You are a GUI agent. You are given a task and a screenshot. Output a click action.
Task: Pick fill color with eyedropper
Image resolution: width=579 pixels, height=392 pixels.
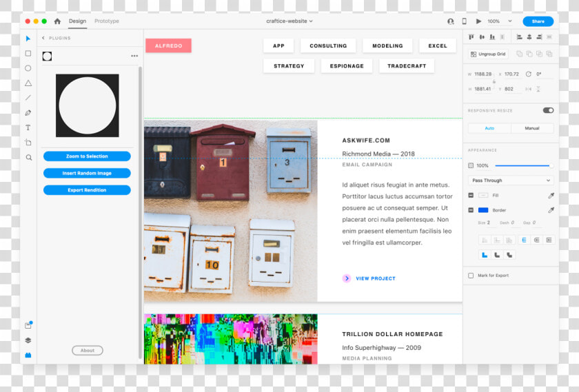pos(551,195)
